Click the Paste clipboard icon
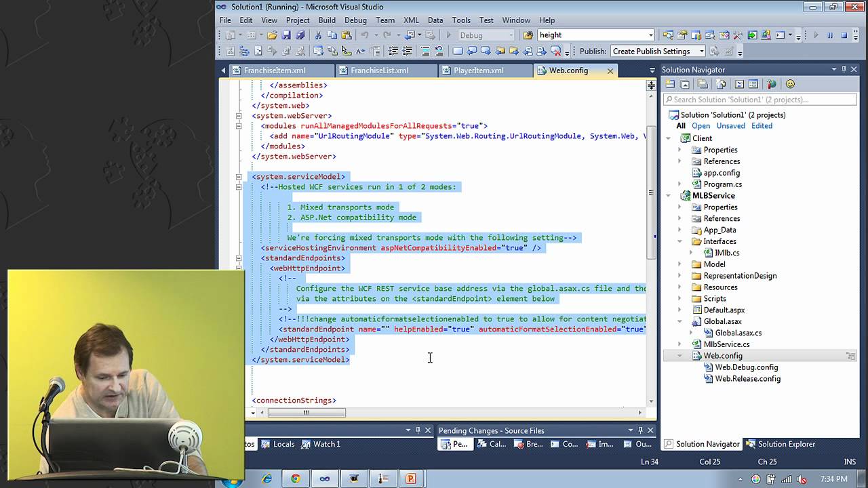 [347, 35]
